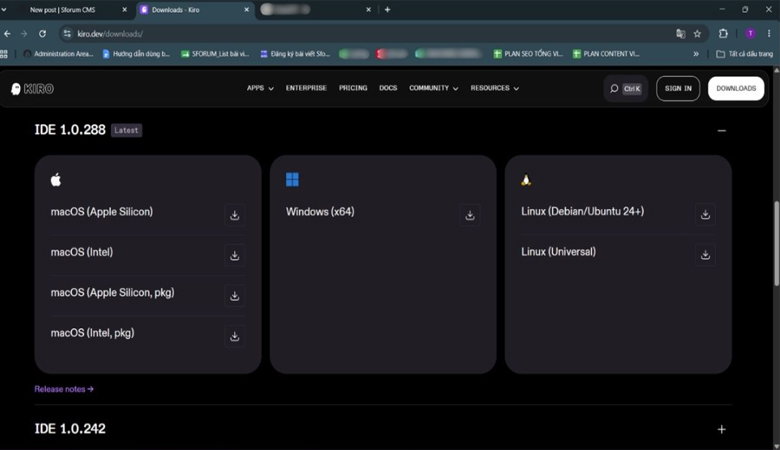Image resolution: width=780 pixels, height=450 pixels.
Task: Open the COMMUNITY dropdown menu
Action: pos(433,88)
